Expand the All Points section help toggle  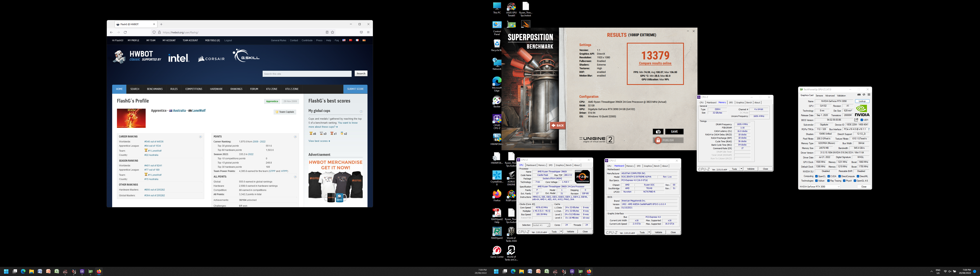pyautogui.click(x=295, y=177)
